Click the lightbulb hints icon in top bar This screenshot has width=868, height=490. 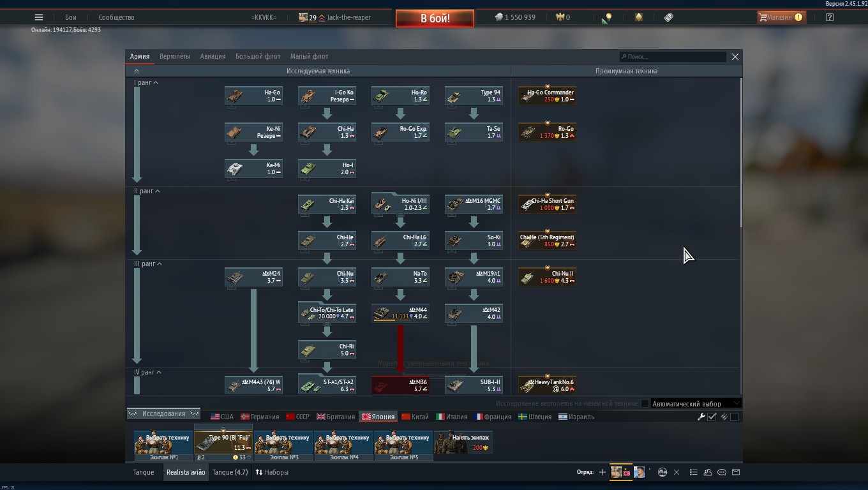click(608, 18)
